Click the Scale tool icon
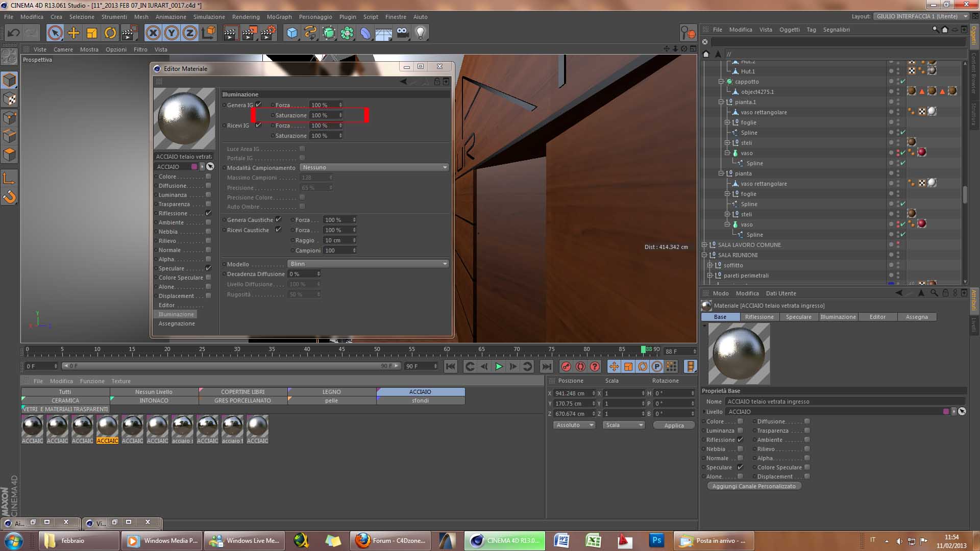The height and width of the screenshot is (551, 980). [x=92, y=33]
